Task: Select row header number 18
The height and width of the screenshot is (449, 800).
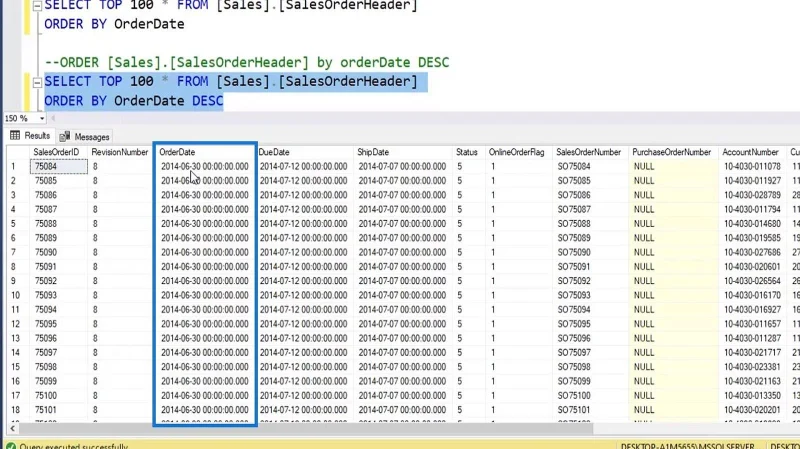Action: tap(18, 410)
